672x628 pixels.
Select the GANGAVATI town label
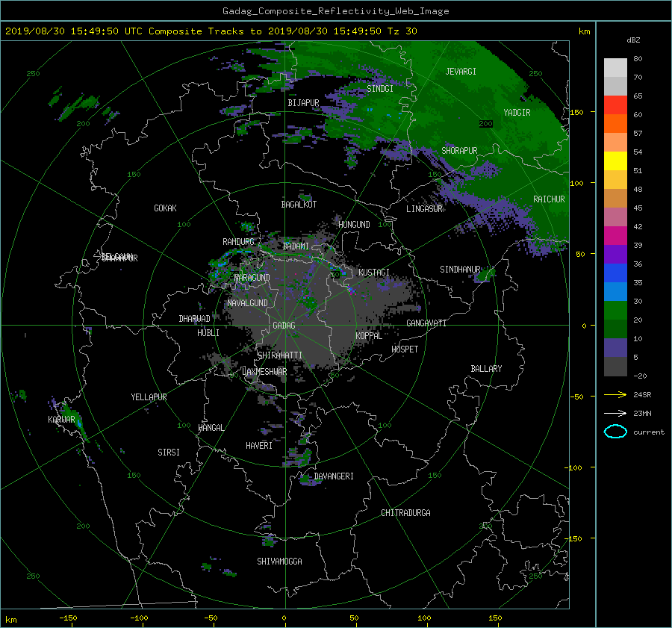(x=426, y=323)
